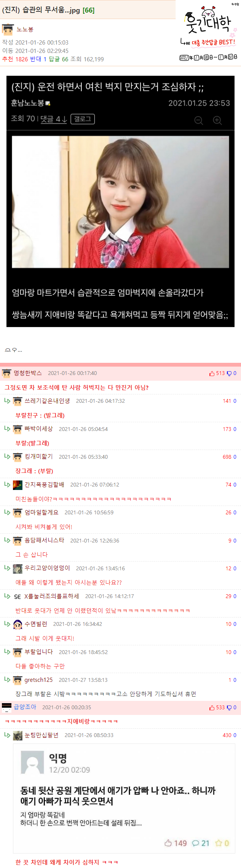Viewport: 241px width, 868px height.
Task: Click the star count in embedded post
Action: click(x=222, y=843)
